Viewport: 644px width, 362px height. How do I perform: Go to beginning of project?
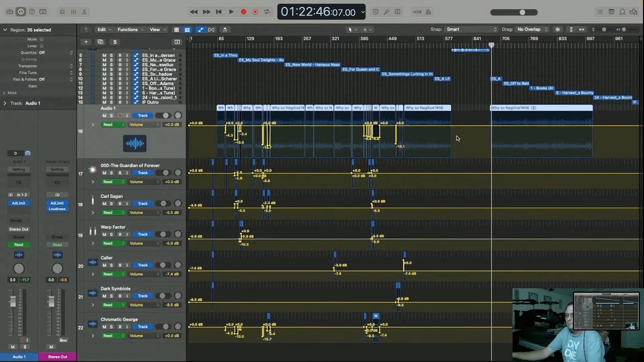[x=219, y=12]
